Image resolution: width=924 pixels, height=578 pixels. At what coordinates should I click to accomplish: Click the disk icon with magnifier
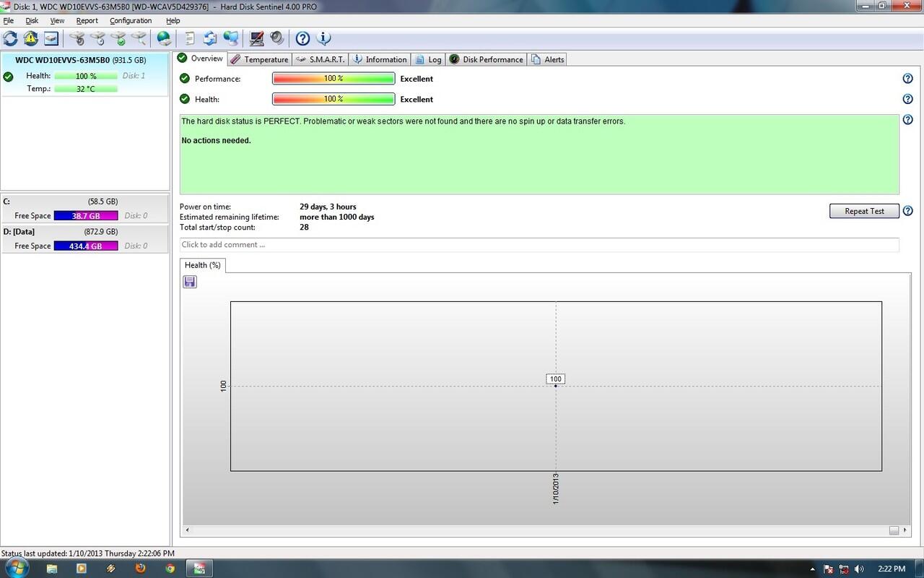click(x=139, y=38)
